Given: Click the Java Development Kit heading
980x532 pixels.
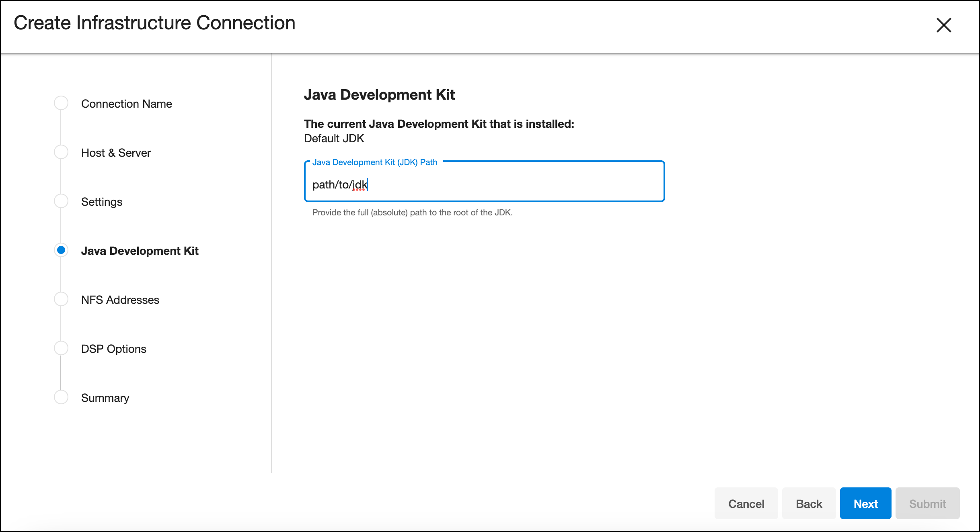Looking at the screenshot, I should point(379,94).
